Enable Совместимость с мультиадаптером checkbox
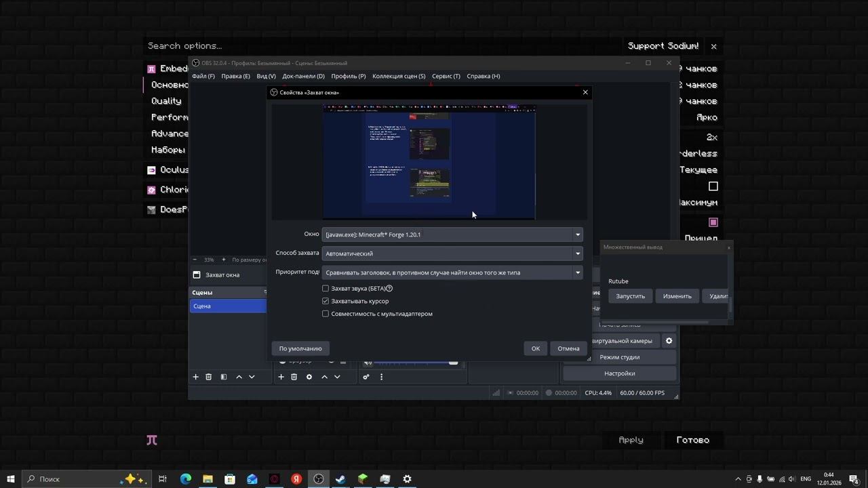This screenshot has height=488, width=868. [325, 314]
